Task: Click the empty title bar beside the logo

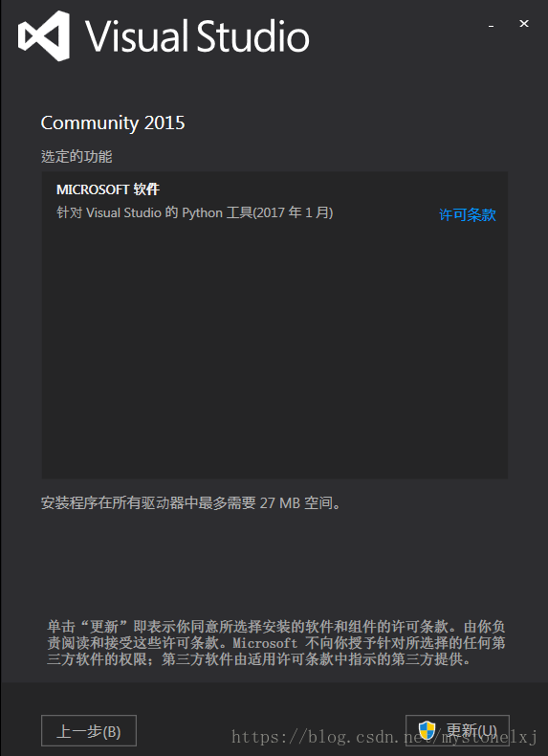Action: [x=395, y=36]
